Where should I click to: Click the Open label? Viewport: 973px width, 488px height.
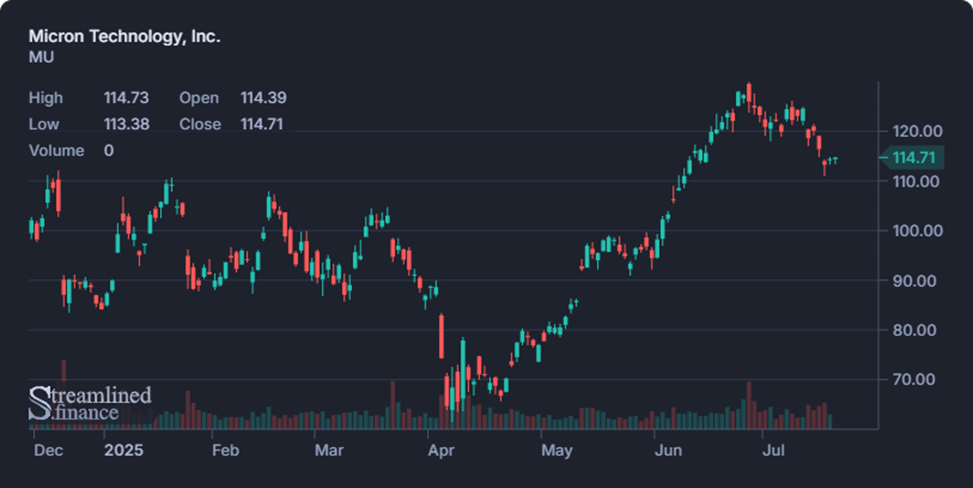coord(199,98)
